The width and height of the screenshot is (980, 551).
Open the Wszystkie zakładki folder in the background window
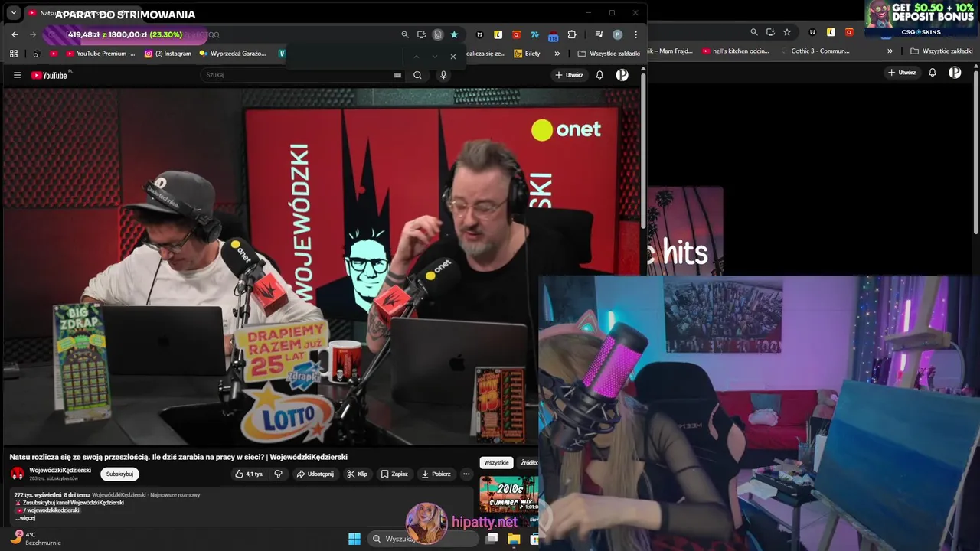[942, 51]
